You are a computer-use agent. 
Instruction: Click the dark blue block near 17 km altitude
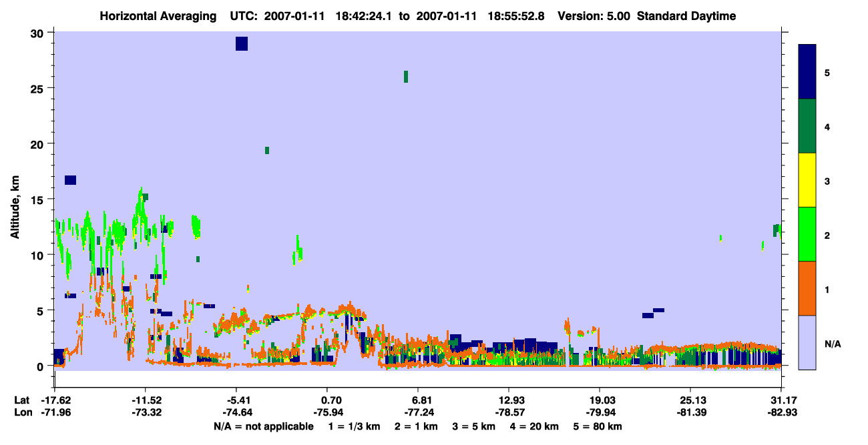click(x=70, y=180)
